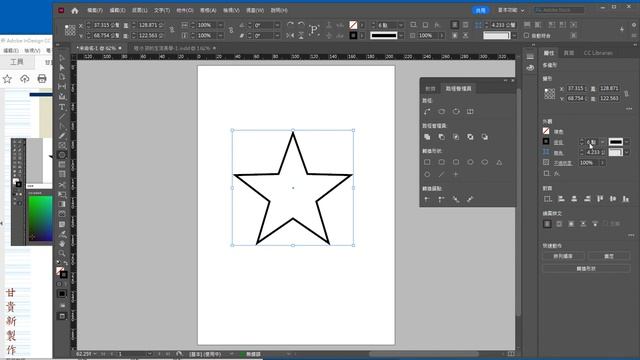640x360 pixels.
Task: Switch to second document tab at 162%
Action: coord(171,48)
